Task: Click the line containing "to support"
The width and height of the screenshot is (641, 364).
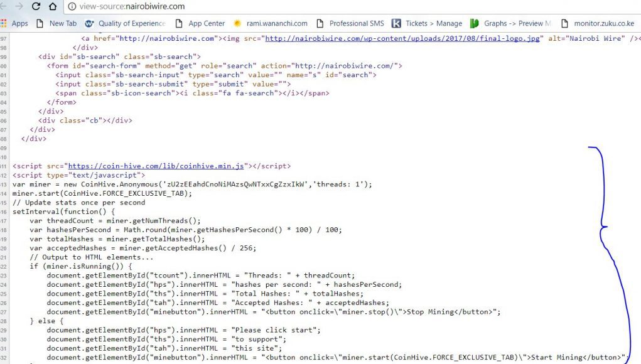Action: tap(166, 339)
